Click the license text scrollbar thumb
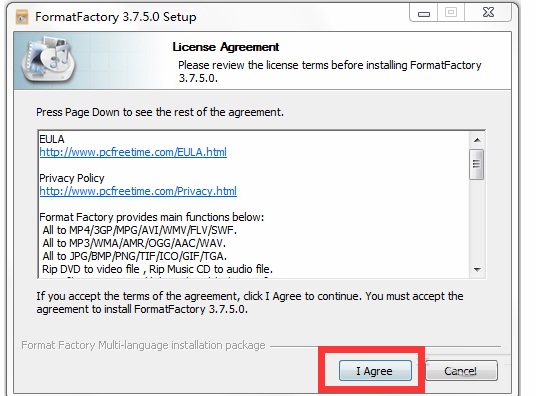The width and height of the screenshot is (536, 396). 477,164
